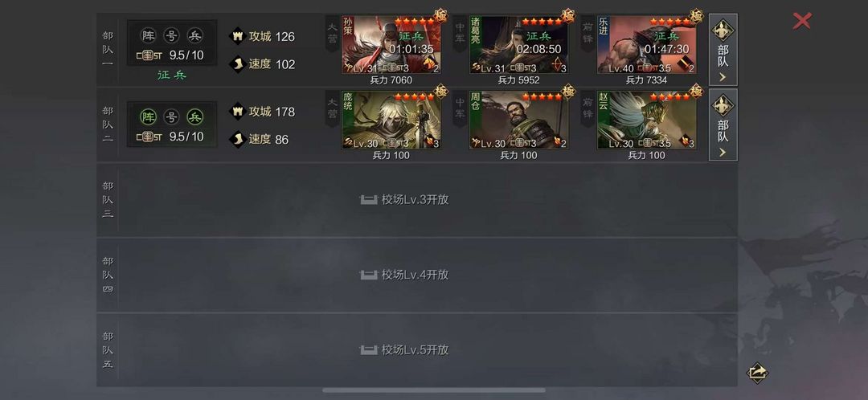Open the 部队 button for squad two

[723, 125]
